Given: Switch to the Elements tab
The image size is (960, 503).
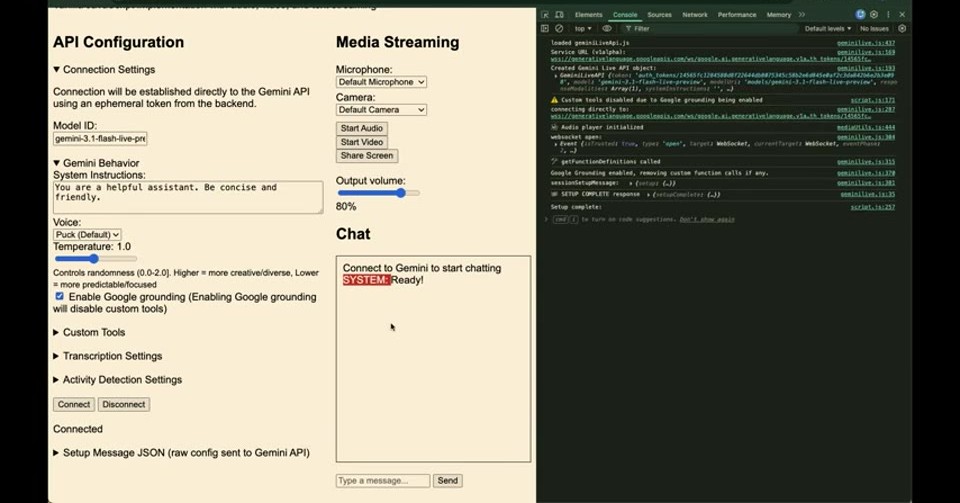Looking at the screenshot, I should click(x=588, y=14).
